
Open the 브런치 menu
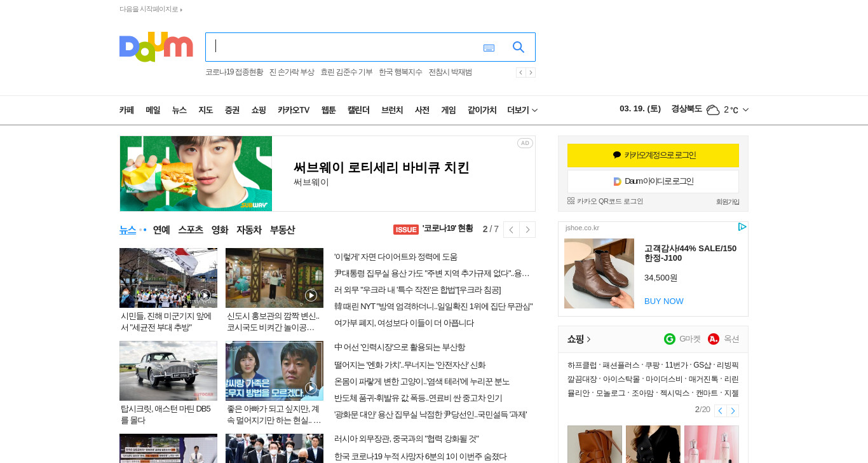tap(392, 110)
